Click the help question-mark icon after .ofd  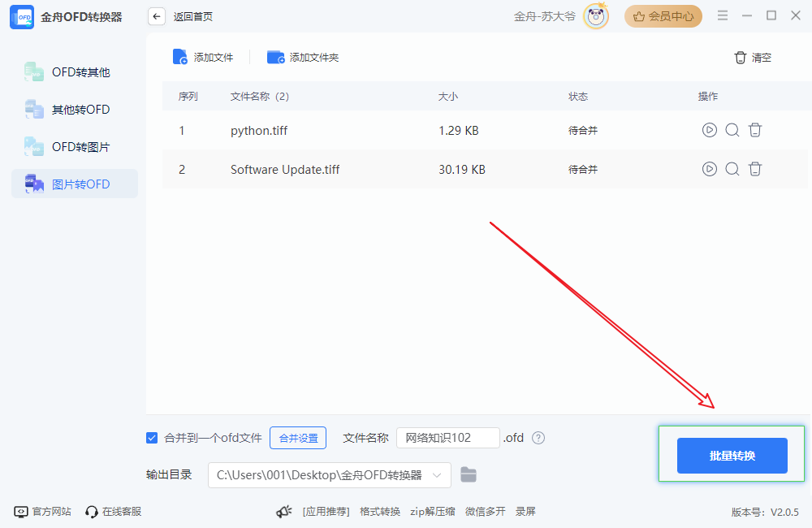pyautogui.click(x=538, y=438)
